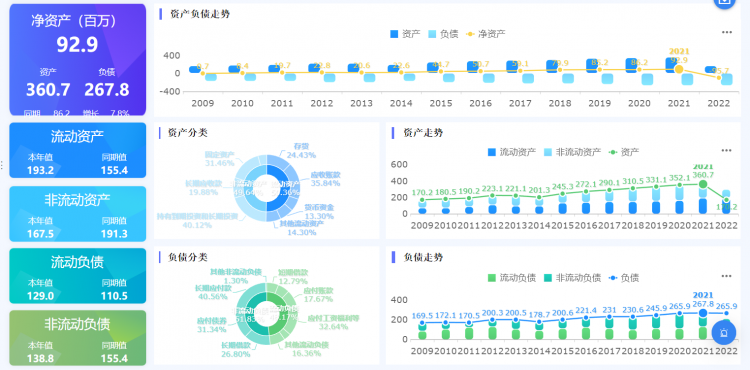
Task: Click the vertical dots handle at left edge
Action: pos(2,165)
